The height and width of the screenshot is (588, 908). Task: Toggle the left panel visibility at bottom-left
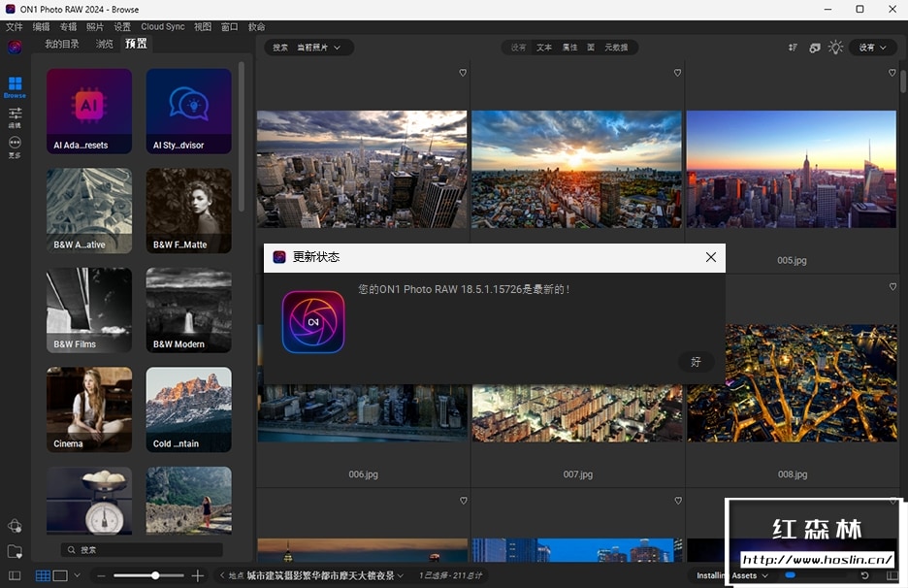(x=15, y=575)
